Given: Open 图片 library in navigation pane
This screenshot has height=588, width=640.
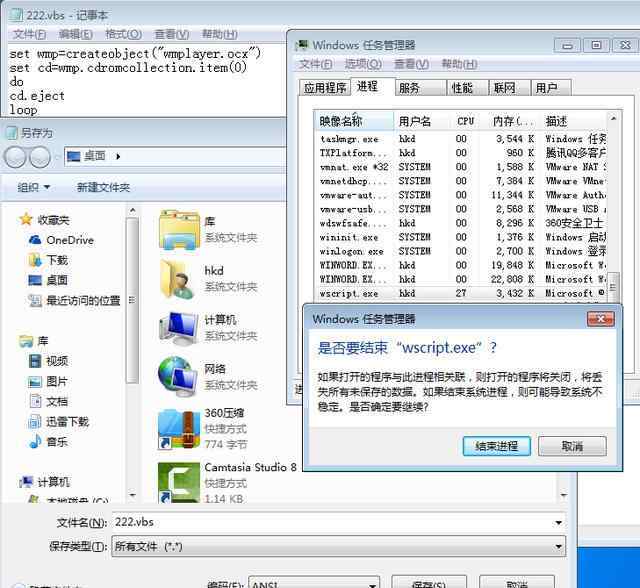Looking at the screenshot, I should coord(48,381).
